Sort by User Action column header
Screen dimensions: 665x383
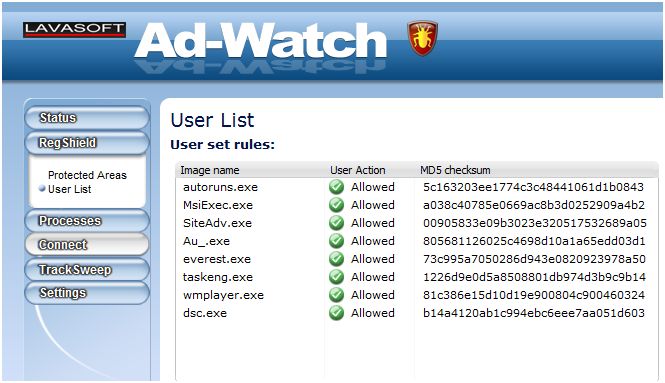(x=358, y=170)
